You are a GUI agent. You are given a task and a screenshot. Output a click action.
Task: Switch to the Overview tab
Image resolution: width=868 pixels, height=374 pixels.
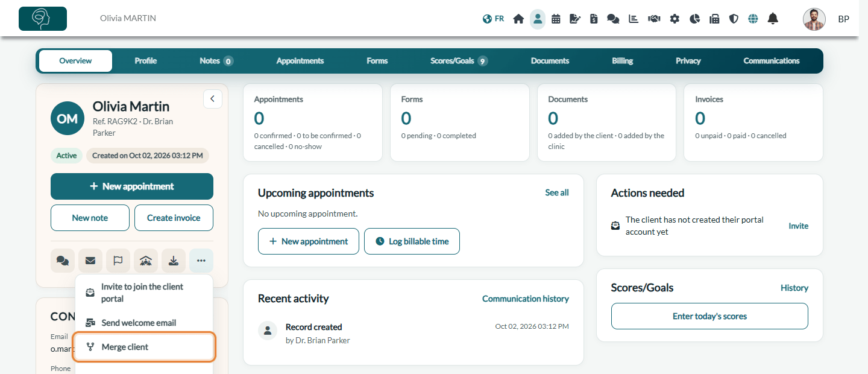[75, 61]
